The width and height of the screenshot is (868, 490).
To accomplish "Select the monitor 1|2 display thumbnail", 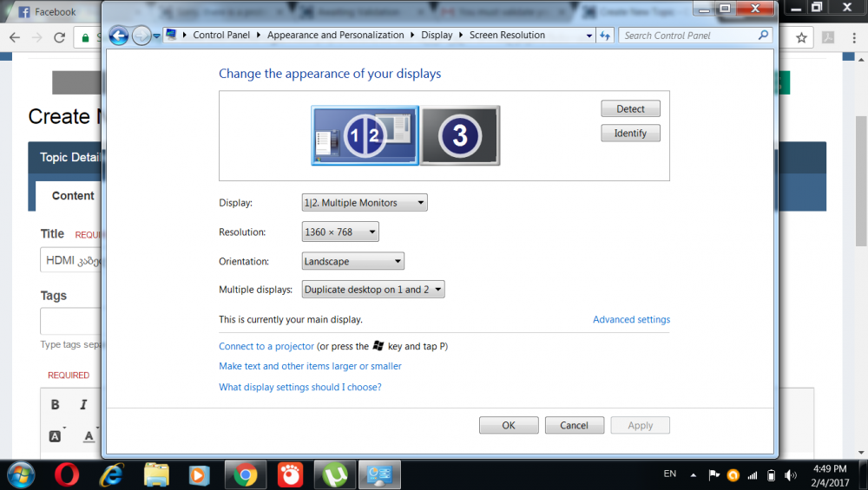I will [x=365, y=135].
